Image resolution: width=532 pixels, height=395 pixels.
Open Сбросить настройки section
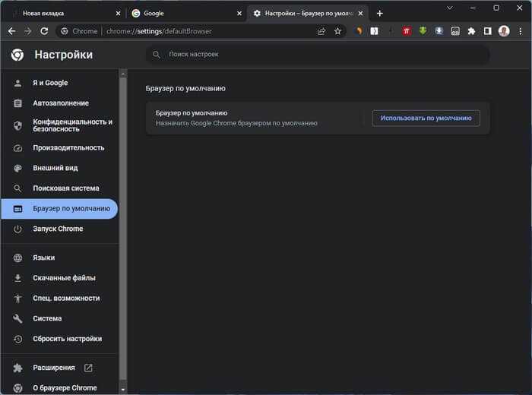59,339
